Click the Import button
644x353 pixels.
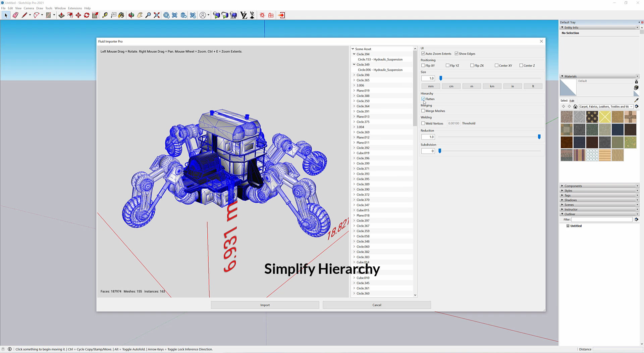tap(265, 305)
